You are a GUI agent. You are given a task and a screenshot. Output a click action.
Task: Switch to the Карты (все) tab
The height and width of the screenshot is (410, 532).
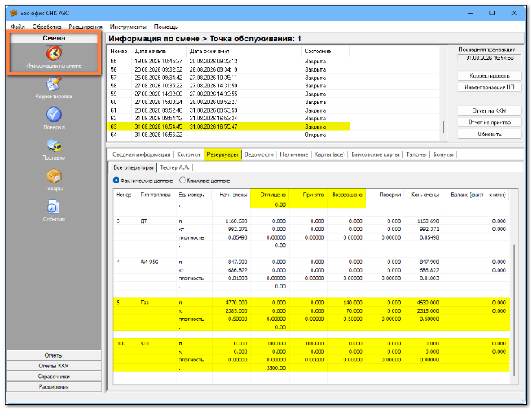click(329, 154)
